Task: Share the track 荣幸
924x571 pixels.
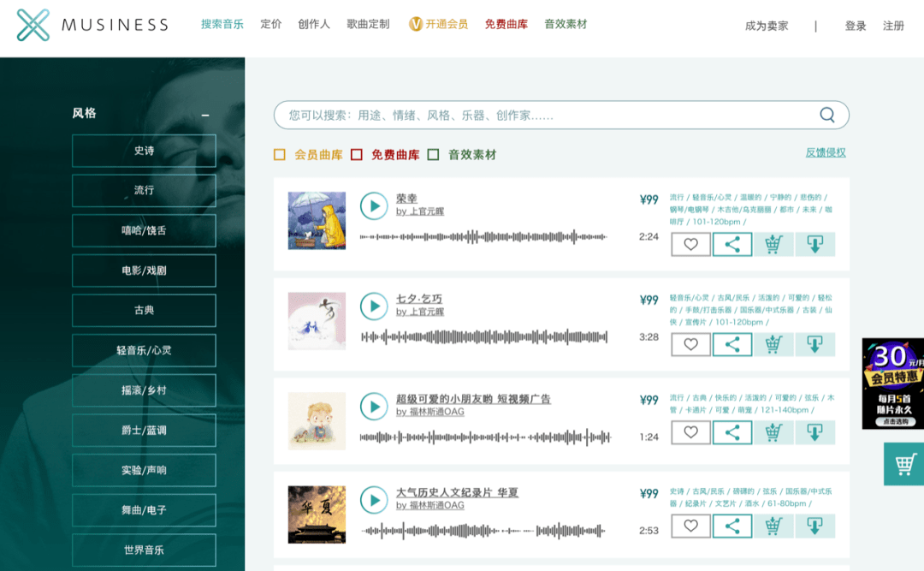Action: pos(731,244)
